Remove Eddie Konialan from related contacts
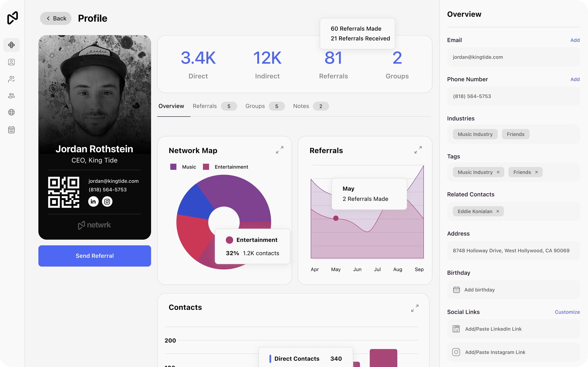588x367 pixels. pyautogui.click(x=498, y=211)
